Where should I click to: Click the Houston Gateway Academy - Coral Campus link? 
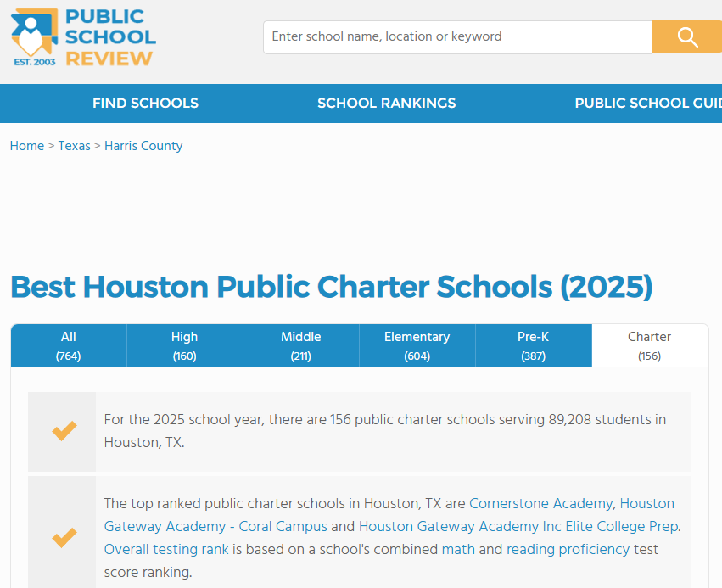click(216, 526)
